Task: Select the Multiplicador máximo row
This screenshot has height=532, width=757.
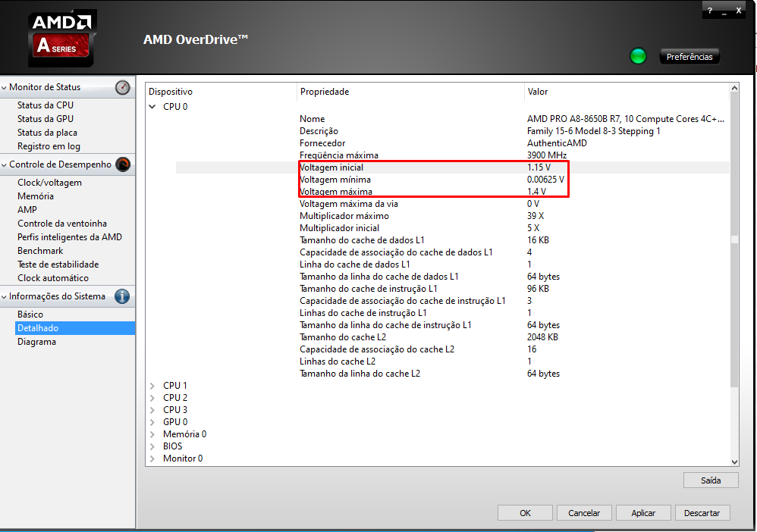Action: (452, 215)
